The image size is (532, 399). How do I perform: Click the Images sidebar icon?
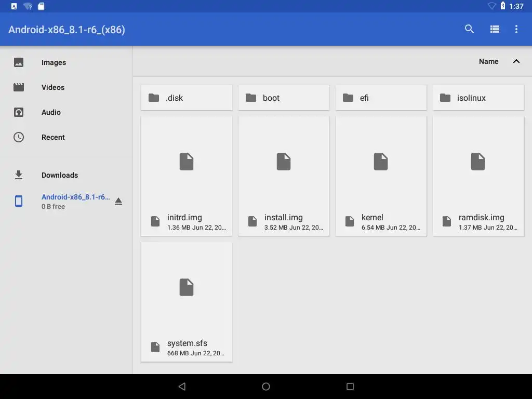click(19, 62)
